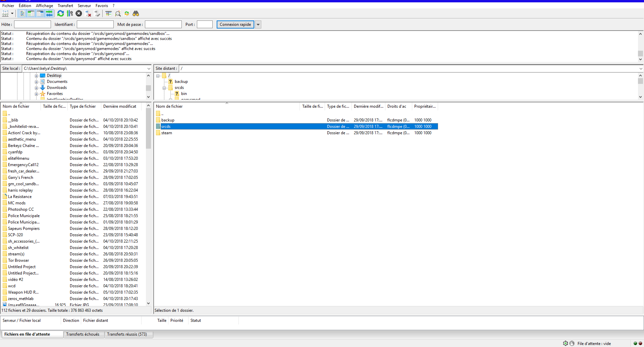Open transfer type settings gear icon

[x=566, y=343]
